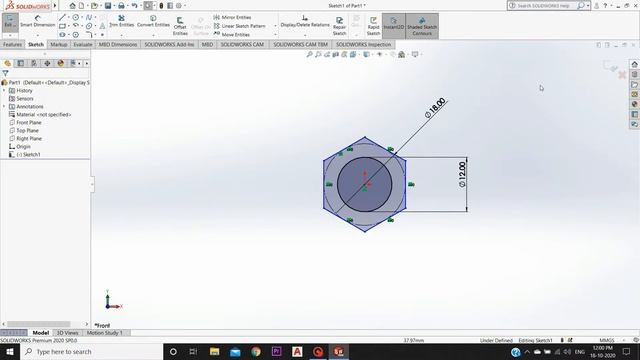Click Move Entities

(232, 35)
